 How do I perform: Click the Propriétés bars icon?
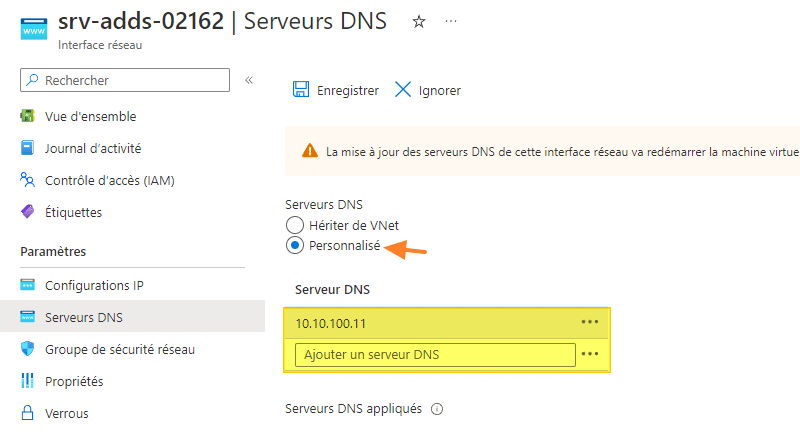click(28, 380)
